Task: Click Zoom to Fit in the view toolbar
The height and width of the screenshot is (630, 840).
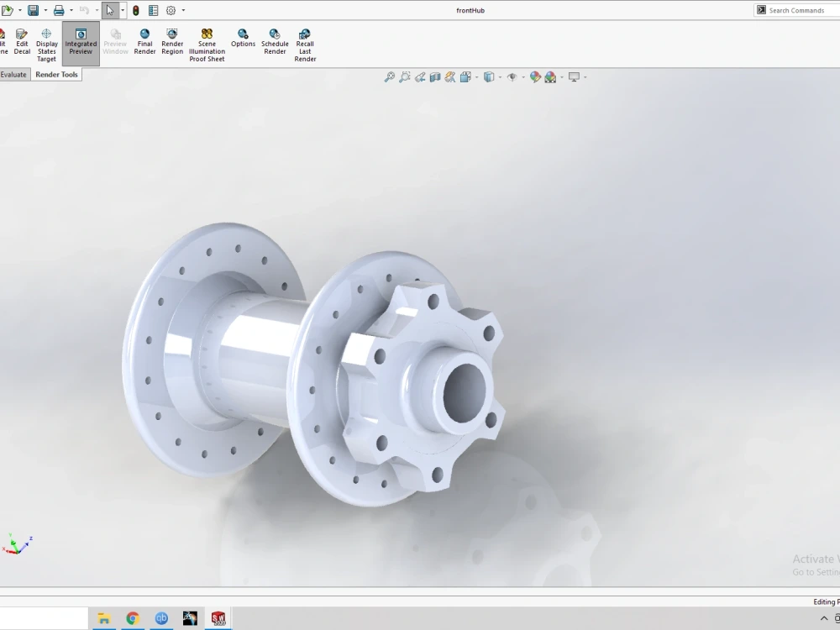Action: pos(388,76)
